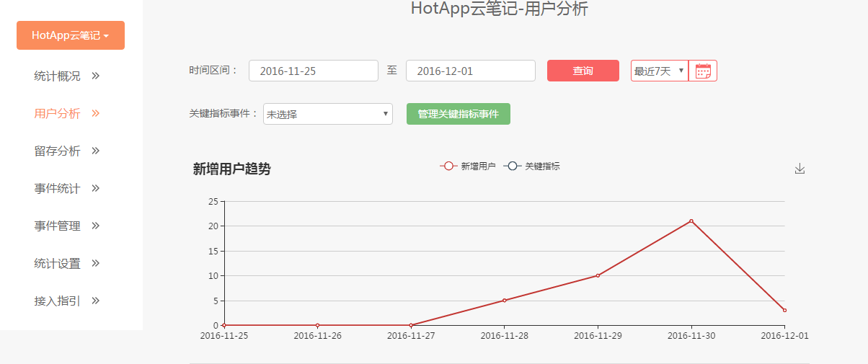This screenshot has height=364, width=868.
Task: Expand the 关键指标事件 select box
Action: coord(327,114)
